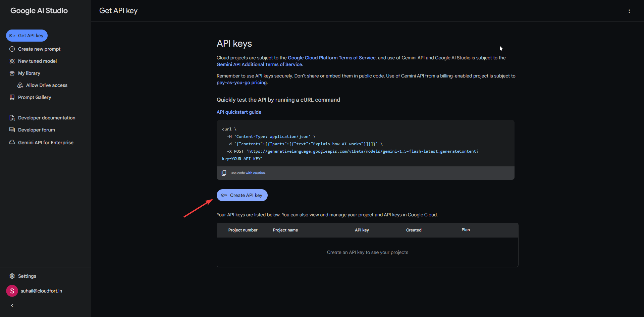Click the suhail@cloudfort.in account avatar
The image size is (644, 317).
click(x=12, y=291)
